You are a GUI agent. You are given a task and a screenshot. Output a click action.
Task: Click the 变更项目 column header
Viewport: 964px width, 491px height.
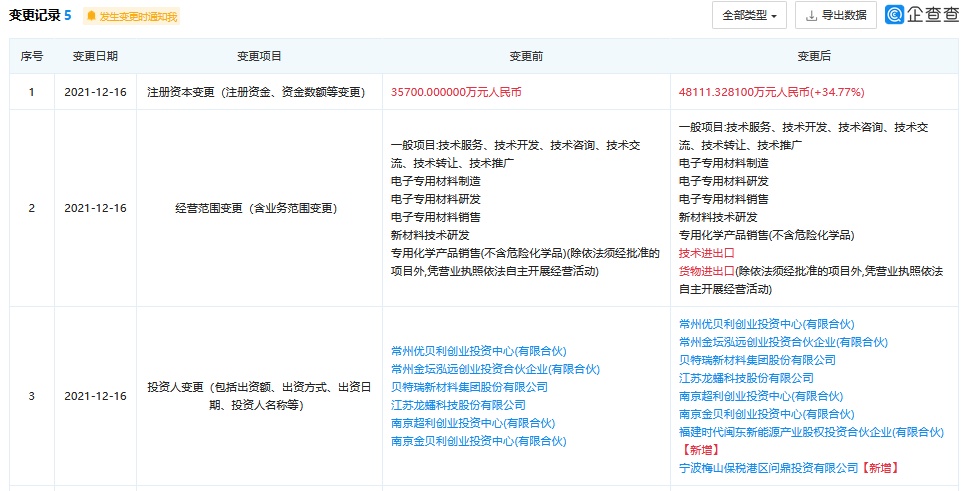pyautogui.click(x=259, y=56)
